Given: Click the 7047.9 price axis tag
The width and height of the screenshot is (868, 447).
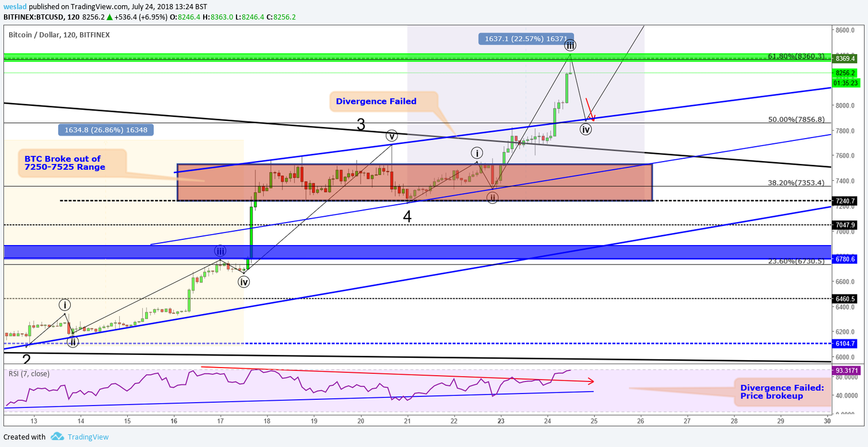Looking at the screenshot, I should (845, 225).
